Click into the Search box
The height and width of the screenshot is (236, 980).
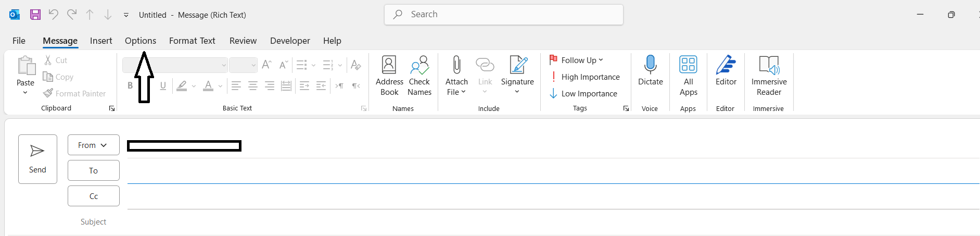click(504, 15)
